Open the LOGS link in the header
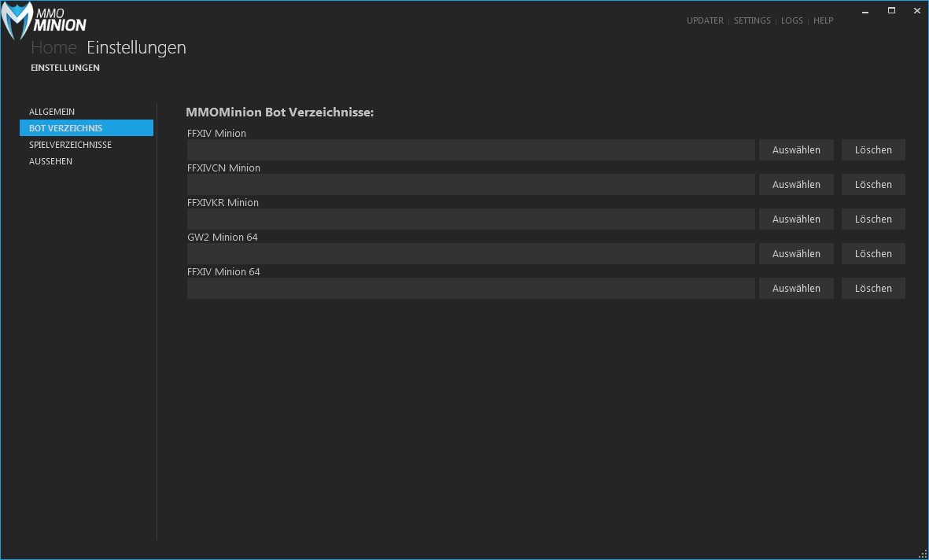Image resolution: width=929 pixels, height=560 pixels. click(791, 20)
